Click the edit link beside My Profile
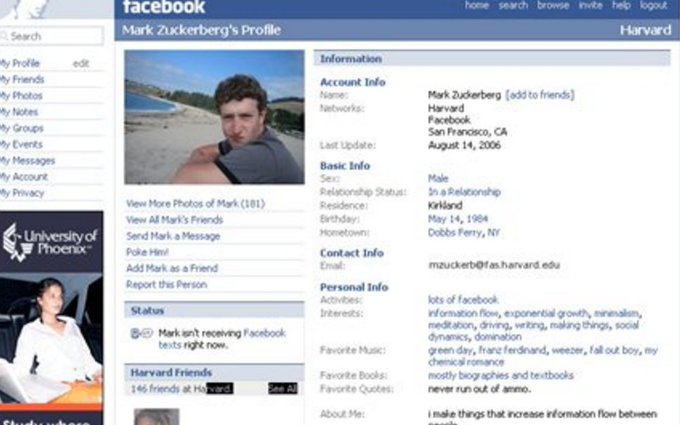Viewport: 680px width, 425px height. click(81, 63)
